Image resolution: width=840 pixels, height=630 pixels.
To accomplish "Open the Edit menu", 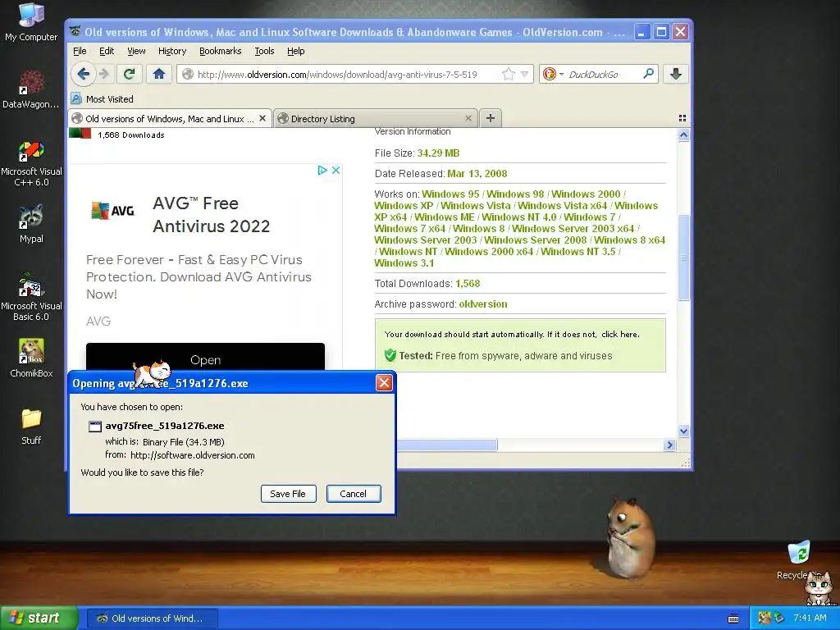I will pyautogui.click(x=107, y=51).
